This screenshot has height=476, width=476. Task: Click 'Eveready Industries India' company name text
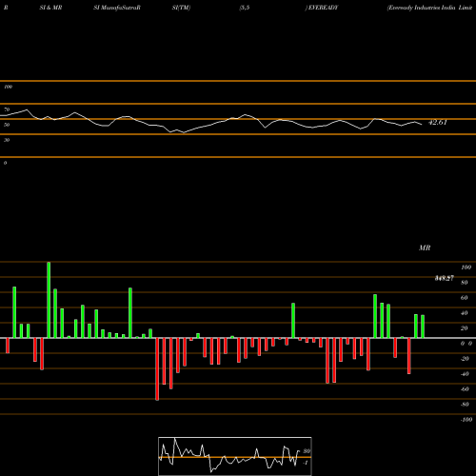pos(422,8)
